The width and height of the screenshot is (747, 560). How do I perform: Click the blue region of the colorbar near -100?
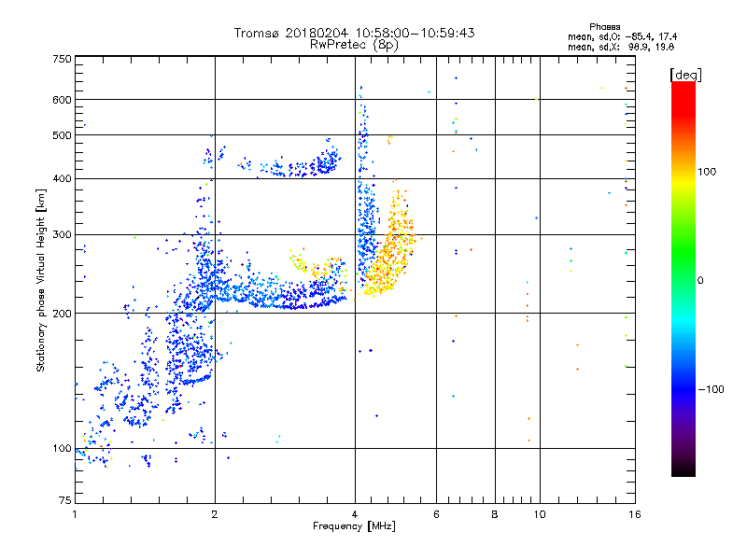[684, 388]
